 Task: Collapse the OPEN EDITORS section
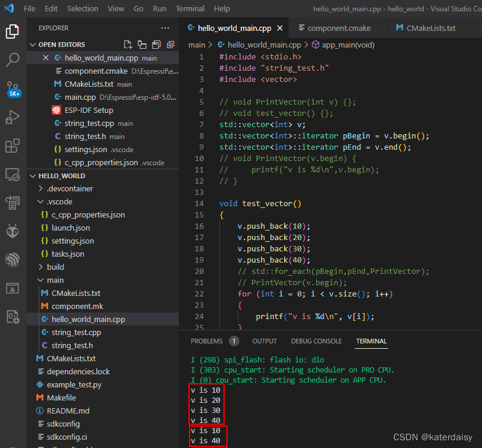point(33,45)
